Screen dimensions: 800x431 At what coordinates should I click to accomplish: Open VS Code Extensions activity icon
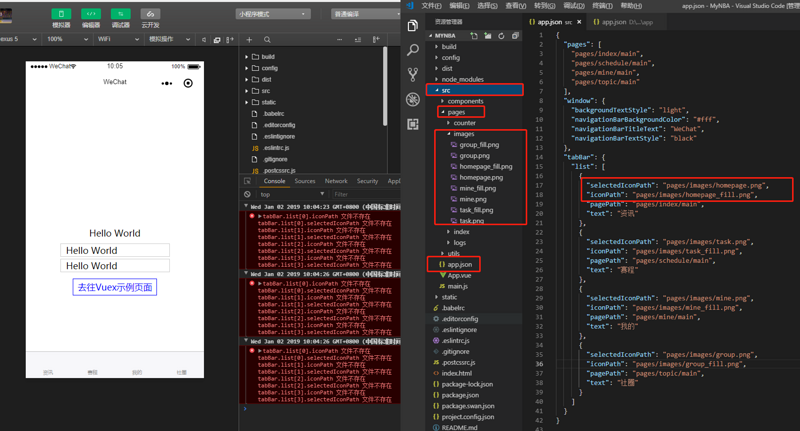pyautogui.click(x=413, y=124)
